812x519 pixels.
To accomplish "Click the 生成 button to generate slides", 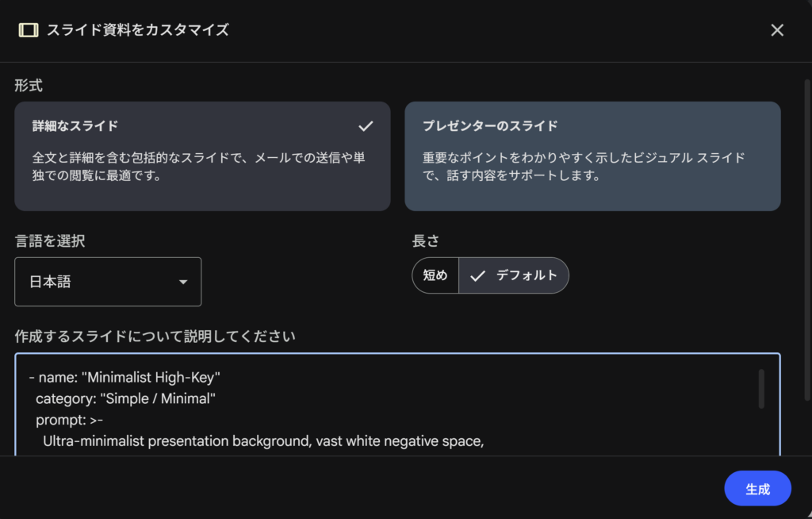I will [757, 488].
